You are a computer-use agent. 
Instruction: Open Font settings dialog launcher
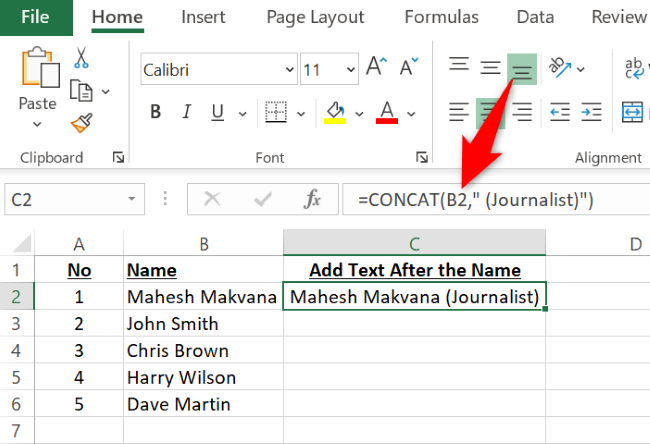[422, 158]
